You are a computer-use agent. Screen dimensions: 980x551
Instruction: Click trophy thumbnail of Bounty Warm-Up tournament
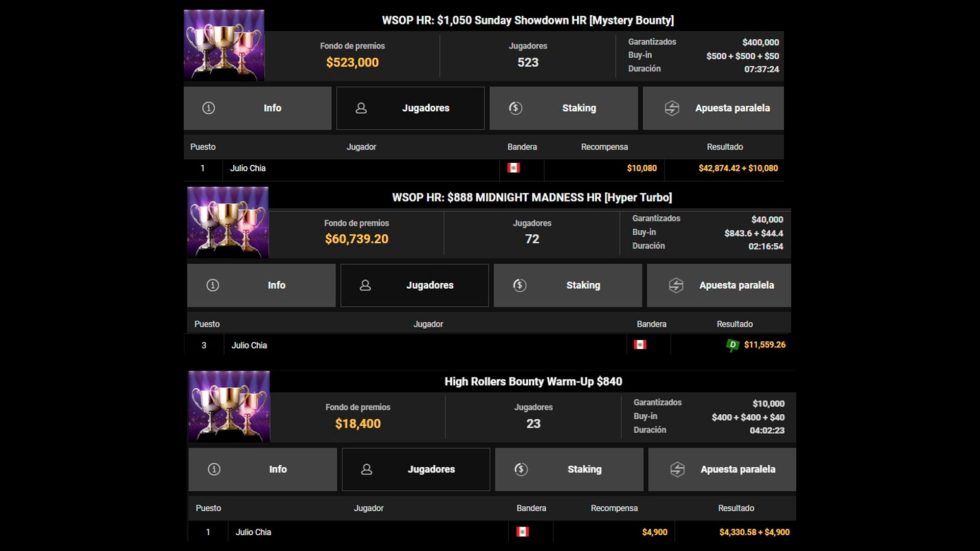click(x=229, y=406)
